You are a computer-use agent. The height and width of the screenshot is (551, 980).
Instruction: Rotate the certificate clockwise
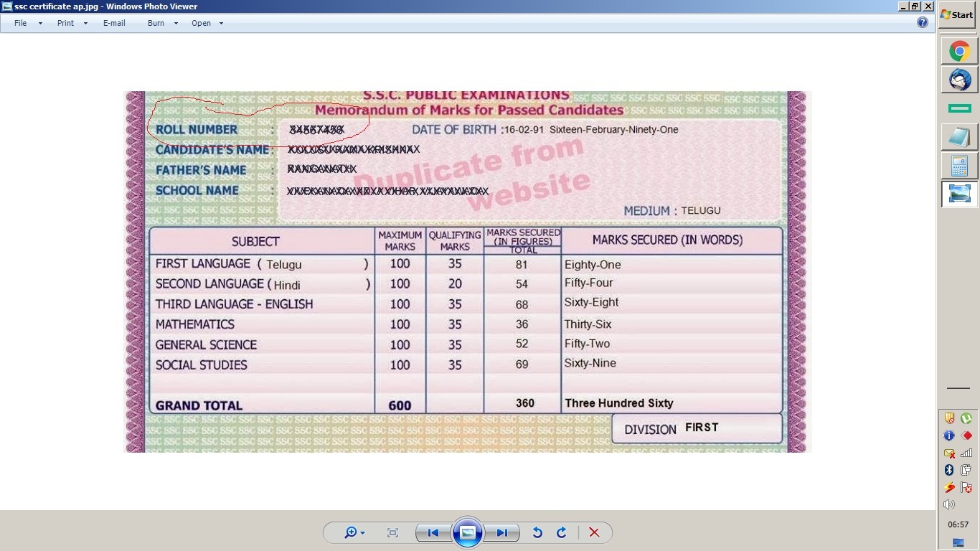tap(562, 532)
